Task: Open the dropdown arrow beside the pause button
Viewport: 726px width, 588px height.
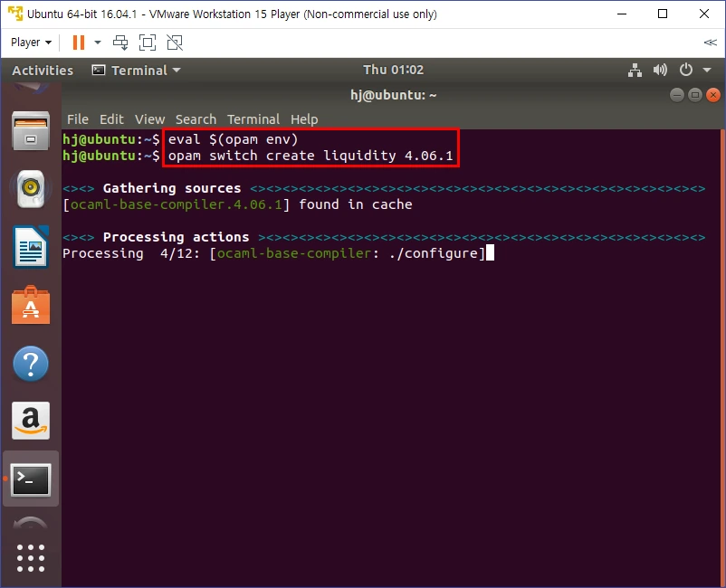Action: click(x=98, y=43)
